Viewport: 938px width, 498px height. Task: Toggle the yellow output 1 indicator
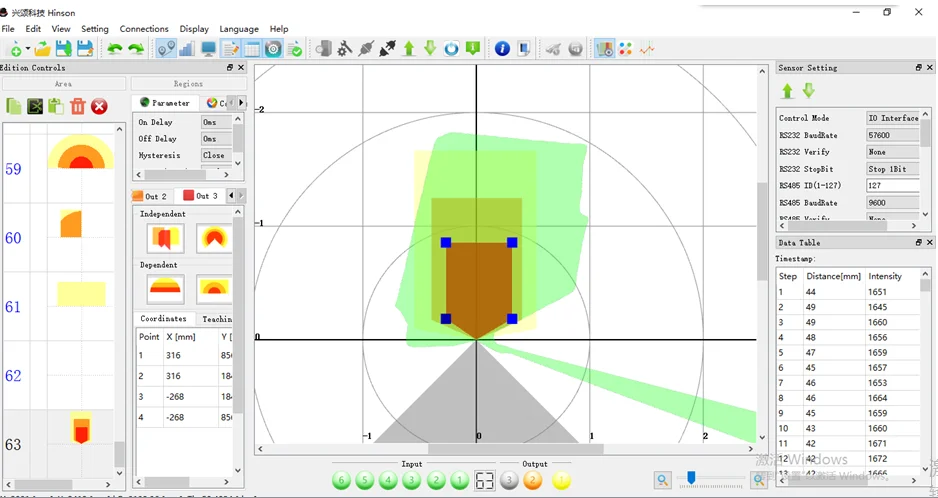pyautogui.click(x=561, y=481)
